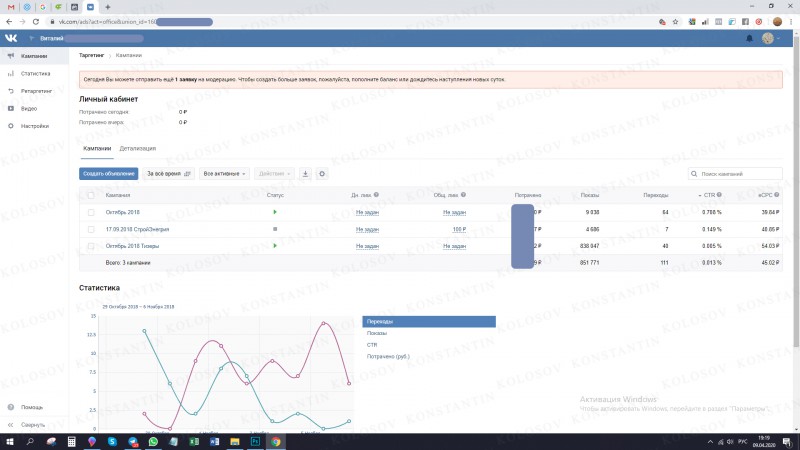Screen dimensions: 800x450
Task: Click the help icon next to eCPC
Action: coord(777,195)
